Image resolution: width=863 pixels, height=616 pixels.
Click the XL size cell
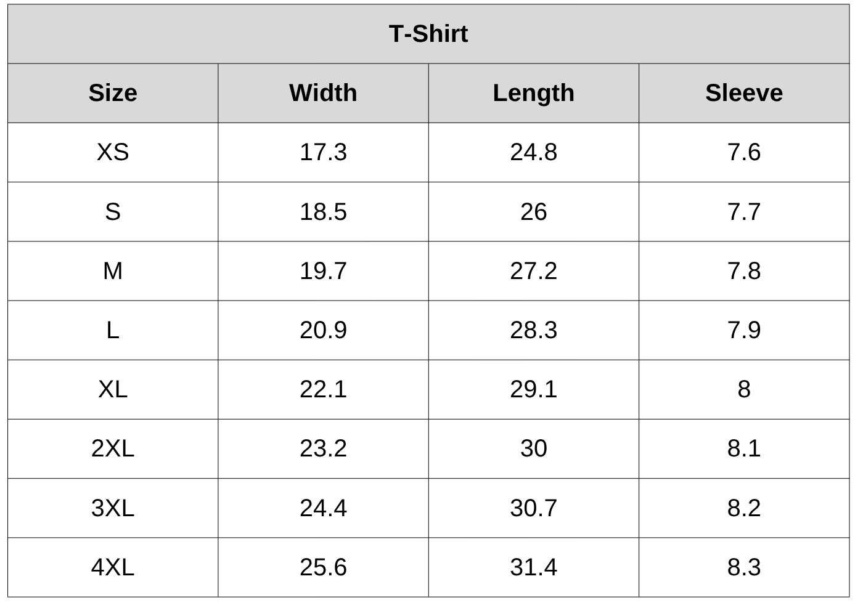click(x=113, y=389)
